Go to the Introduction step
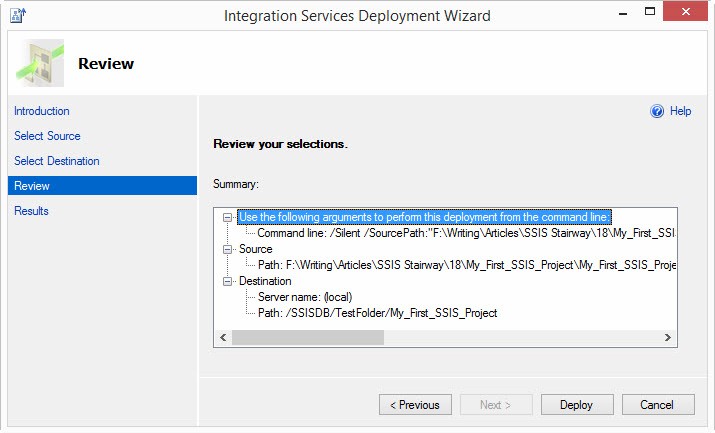Viewport: 715px width, 433px height. click(42, 111)
